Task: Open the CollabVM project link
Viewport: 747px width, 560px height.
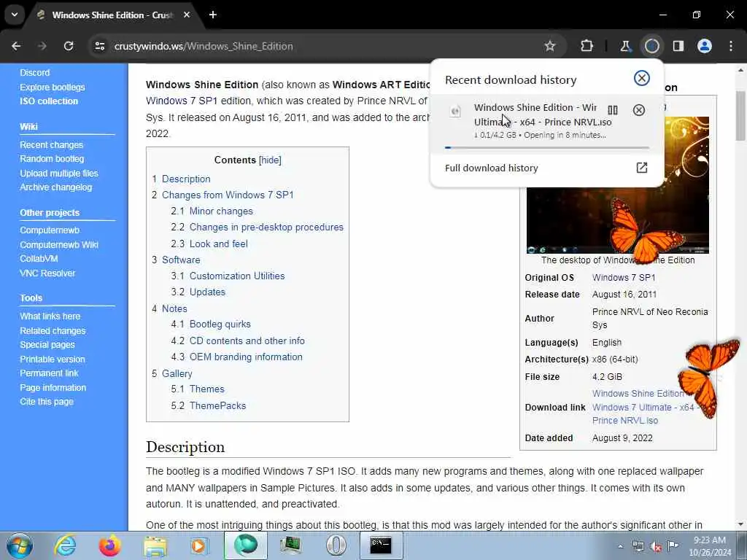Action: click(39, 259)
